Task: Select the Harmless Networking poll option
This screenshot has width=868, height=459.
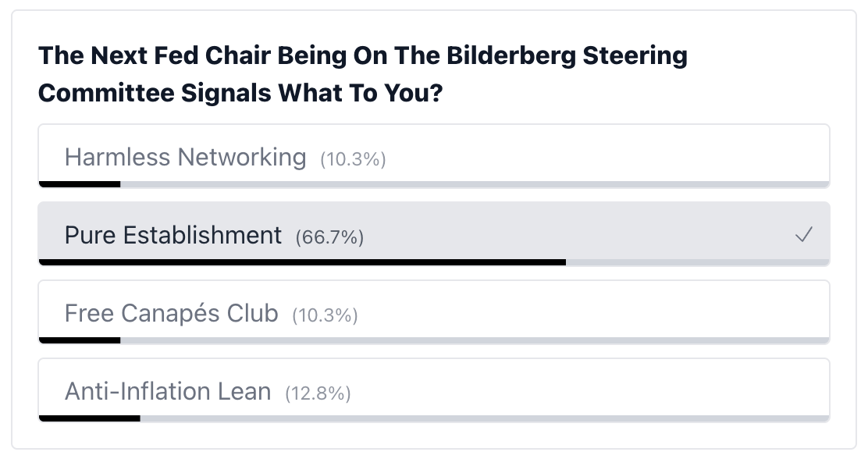Action: click(185, 157)
